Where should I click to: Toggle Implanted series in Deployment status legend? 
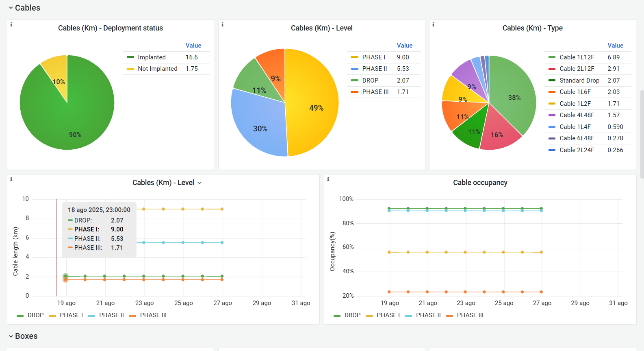click(152, 57)
